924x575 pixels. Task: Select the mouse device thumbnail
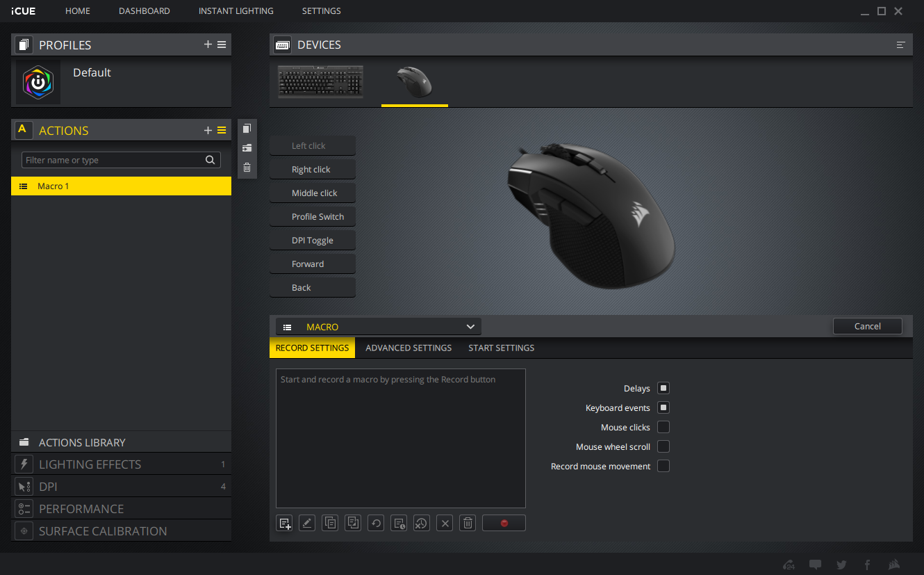[415, 82]
